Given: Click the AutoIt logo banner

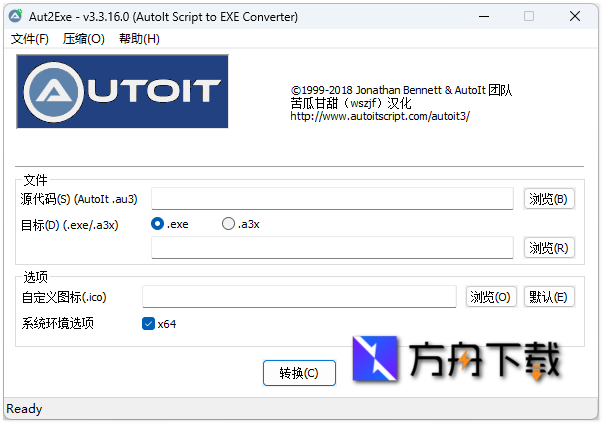Looking at the screenshot, I should (122, 91).
